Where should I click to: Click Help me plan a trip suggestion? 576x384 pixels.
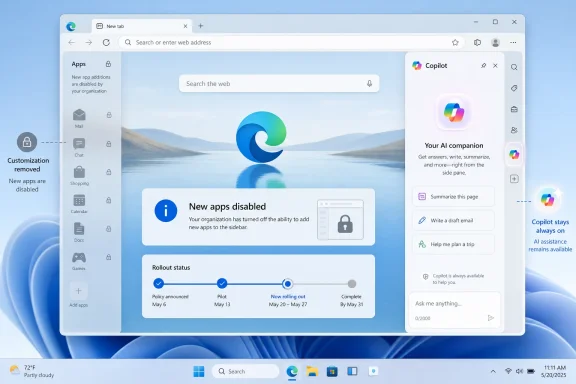454,244
